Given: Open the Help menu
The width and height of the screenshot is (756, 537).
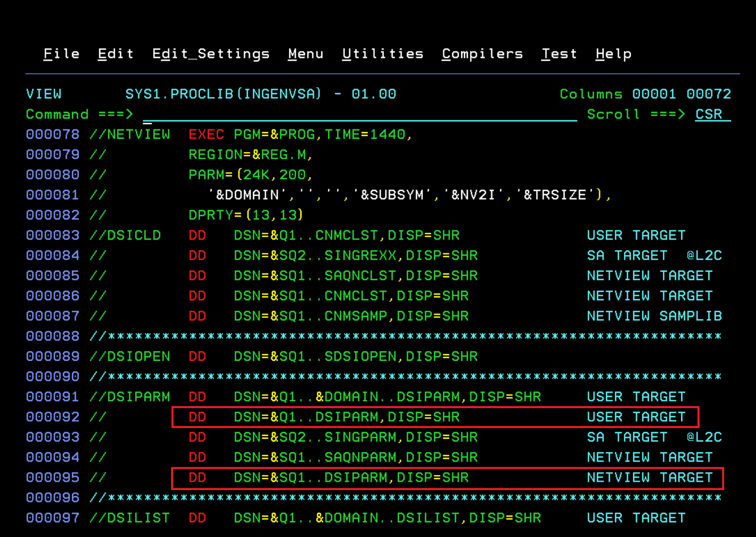Looking at the screenshot, I should click(x=613, y=54).
